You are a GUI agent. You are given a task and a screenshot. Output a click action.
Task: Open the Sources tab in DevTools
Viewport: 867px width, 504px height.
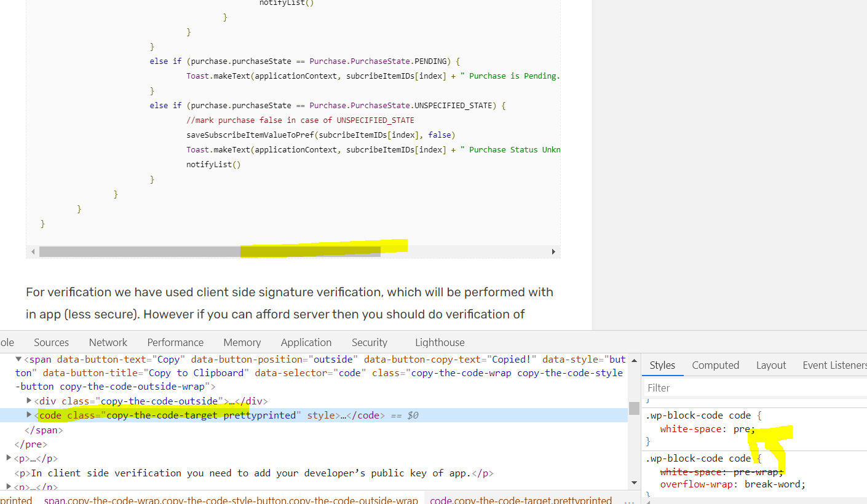coord(51,342)
